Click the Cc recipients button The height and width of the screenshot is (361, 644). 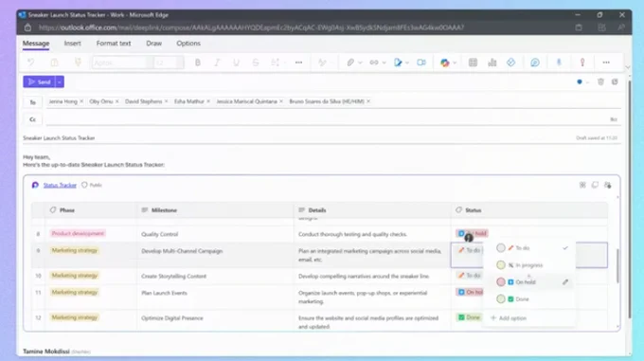coord(32,119)
